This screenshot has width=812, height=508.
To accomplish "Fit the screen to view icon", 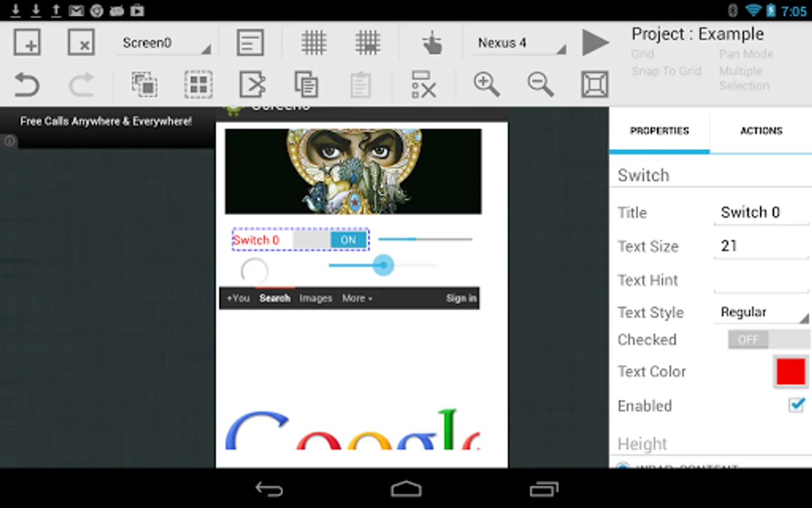I will point(595,85).
